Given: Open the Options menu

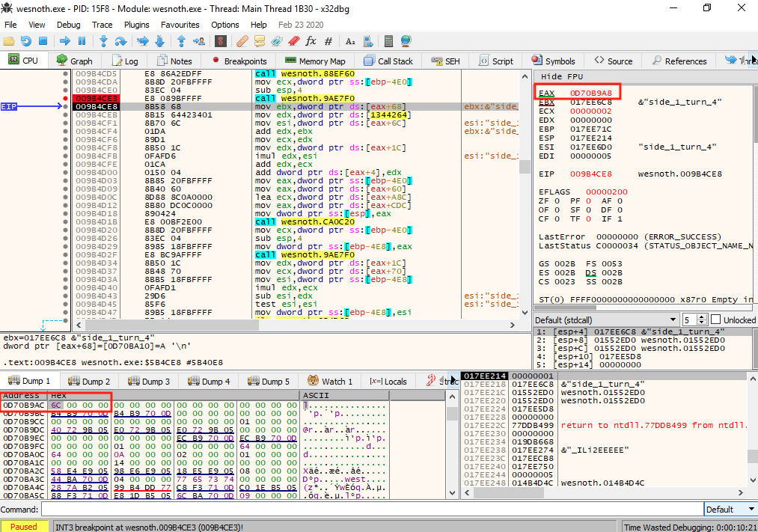Looking at the screenshot, I should click(224, 25).
